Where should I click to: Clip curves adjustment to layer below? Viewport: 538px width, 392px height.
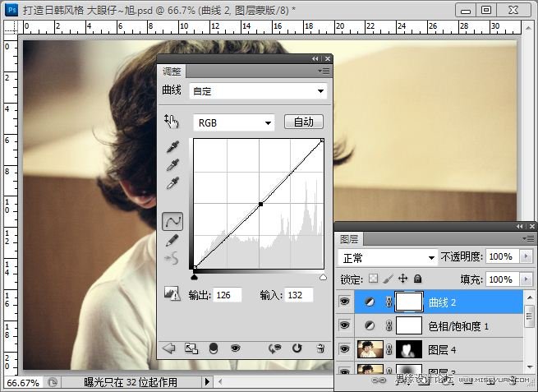pyautogui.click(x=214, y=348)
